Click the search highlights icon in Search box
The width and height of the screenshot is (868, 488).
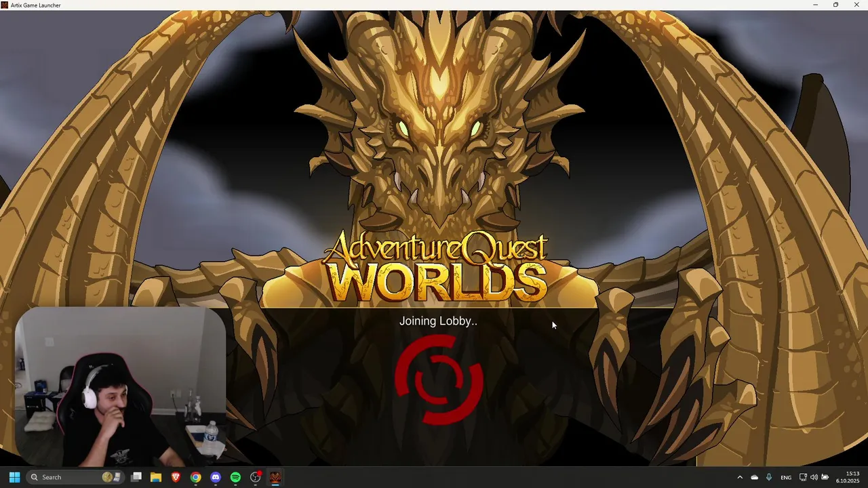(111, 477)
